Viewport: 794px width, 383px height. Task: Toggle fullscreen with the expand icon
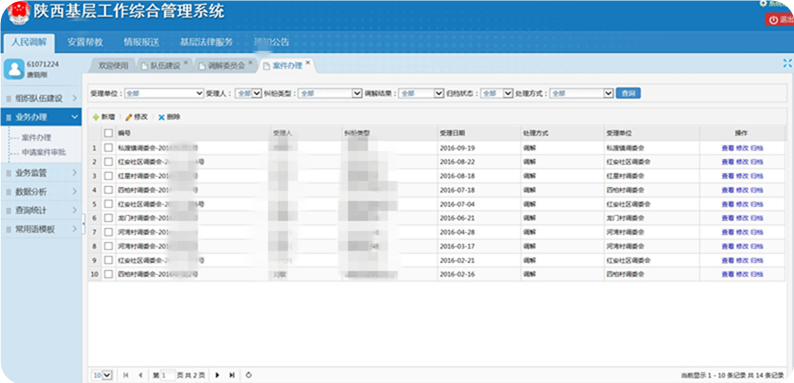[787, 63]
